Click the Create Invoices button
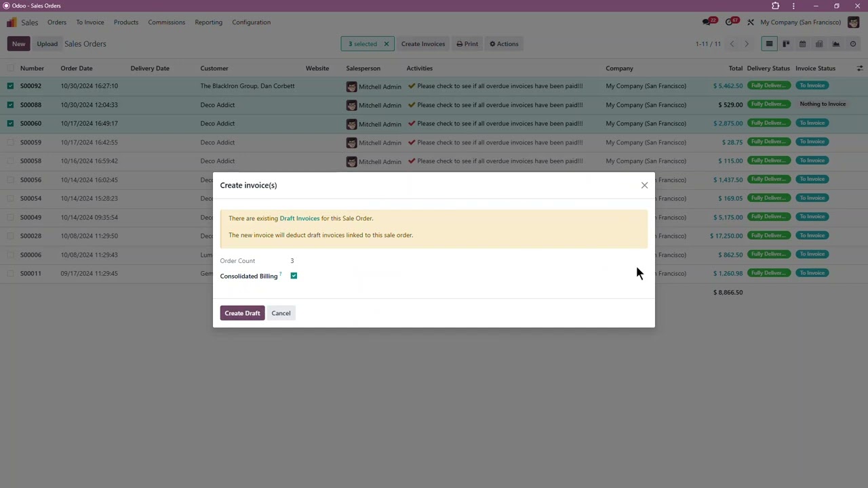Viewport: 868px width, 488px height. coord(423,44)
